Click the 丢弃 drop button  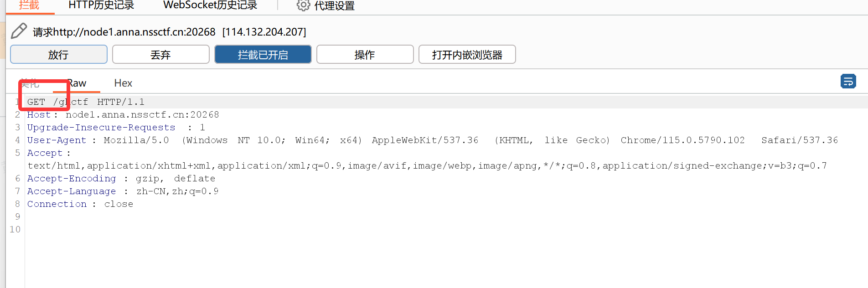160,55
